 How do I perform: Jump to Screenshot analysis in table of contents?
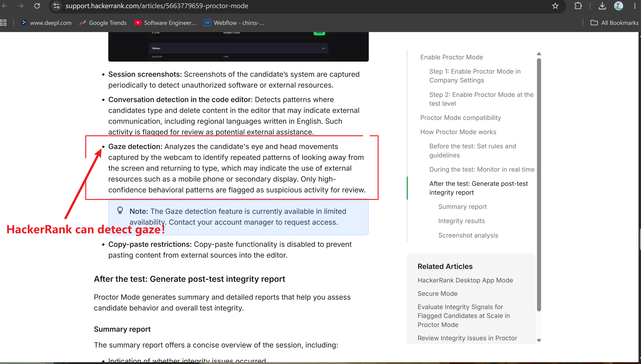point(468,235)
